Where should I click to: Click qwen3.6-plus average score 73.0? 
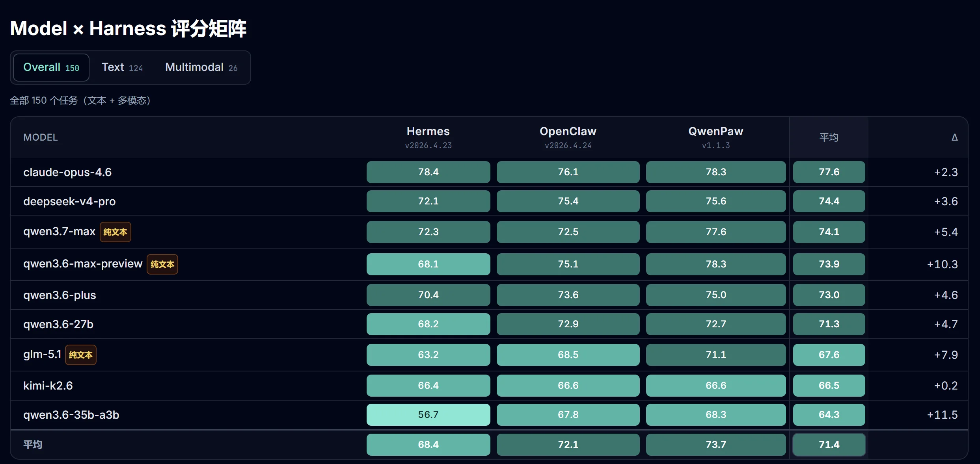click(829, 295)
